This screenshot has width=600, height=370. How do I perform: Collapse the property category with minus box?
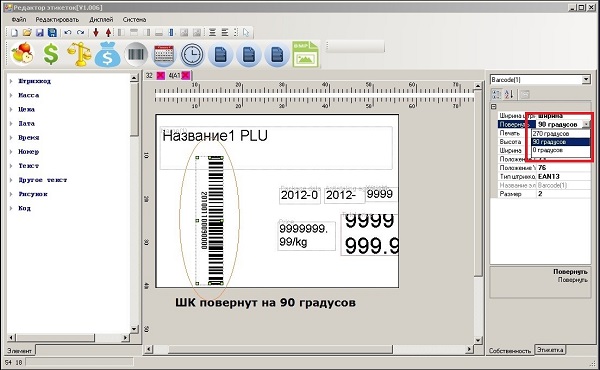pos(494,107)
